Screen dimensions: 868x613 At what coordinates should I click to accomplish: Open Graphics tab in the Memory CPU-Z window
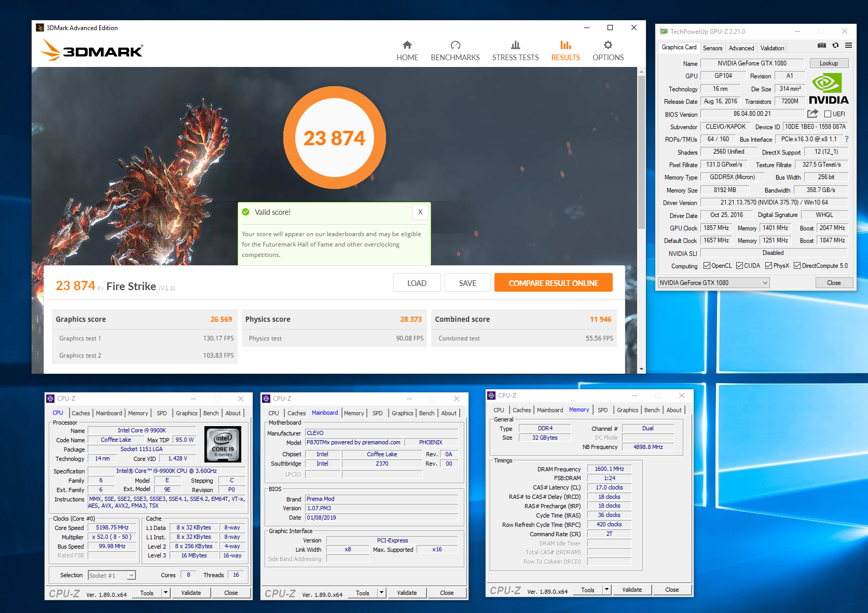(x=627, y=410)
